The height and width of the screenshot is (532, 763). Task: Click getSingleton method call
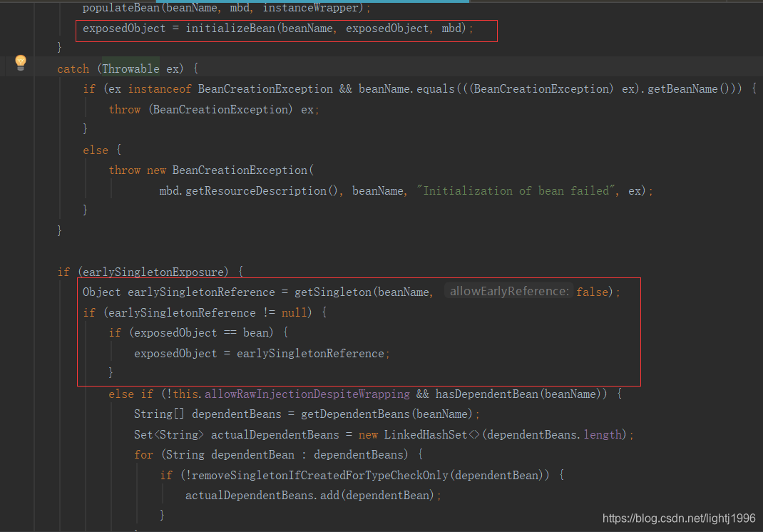[x=333, y=292]
